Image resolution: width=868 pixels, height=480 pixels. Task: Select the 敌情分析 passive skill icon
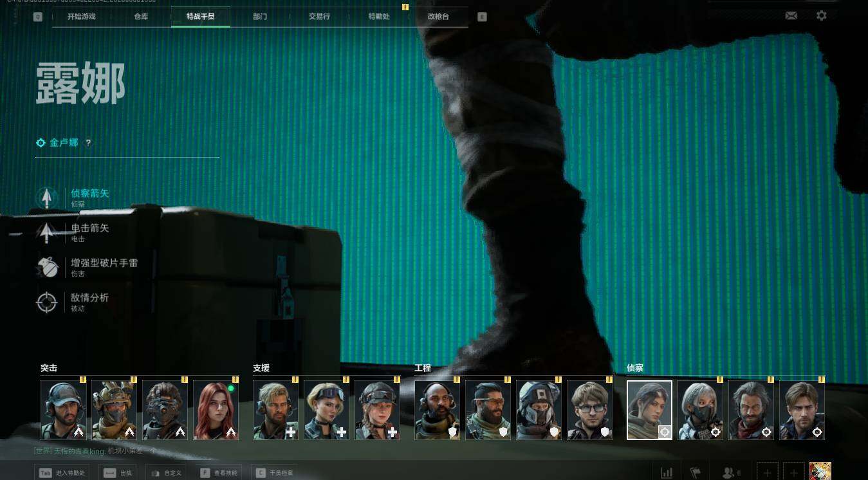coord(47,302)
